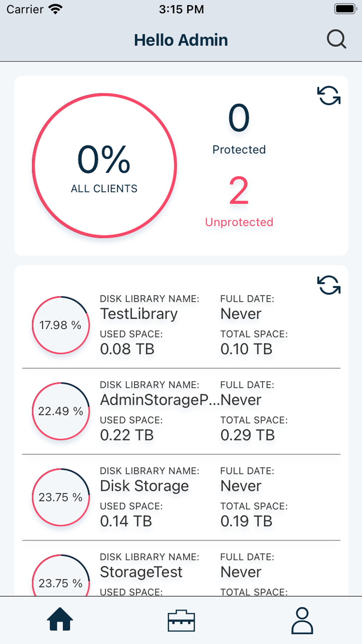Open the Disk Storage library entry
The height and width of the screenshot is (644, 362).
(144, 486)
